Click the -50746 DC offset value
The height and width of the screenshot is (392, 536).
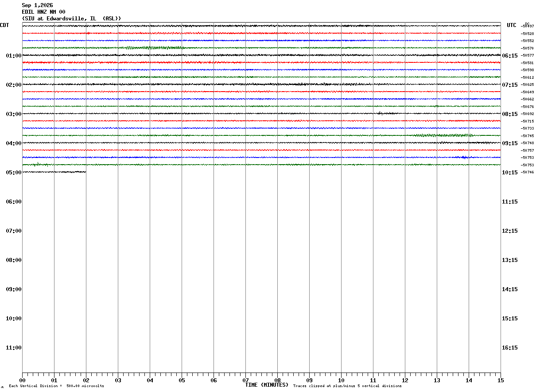tap(527, 172)
